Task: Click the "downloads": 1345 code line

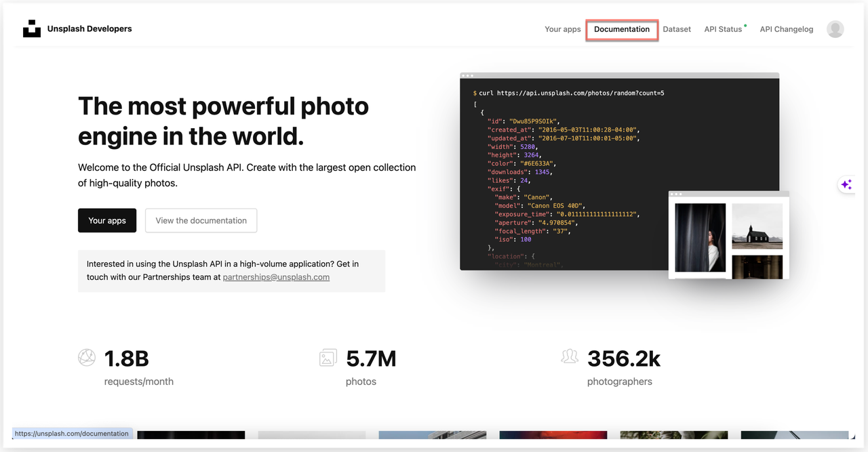Action: tap(519, 172)
